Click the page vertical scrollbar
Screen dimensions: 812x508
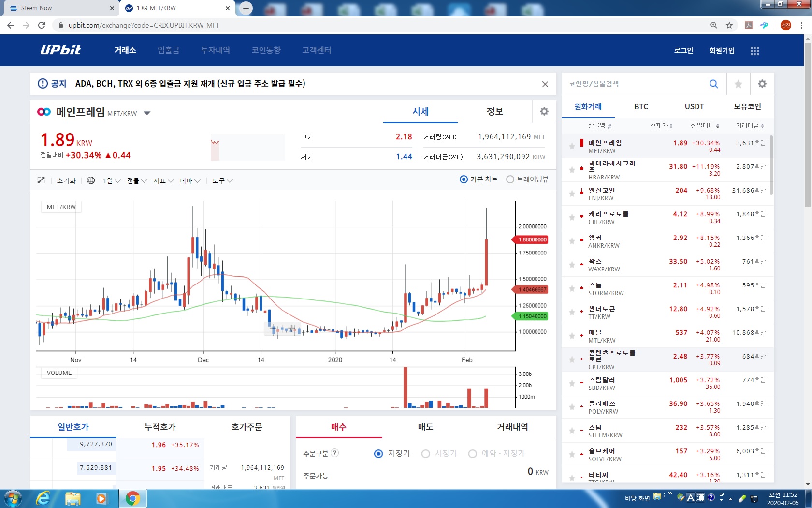tap(808, 125)
